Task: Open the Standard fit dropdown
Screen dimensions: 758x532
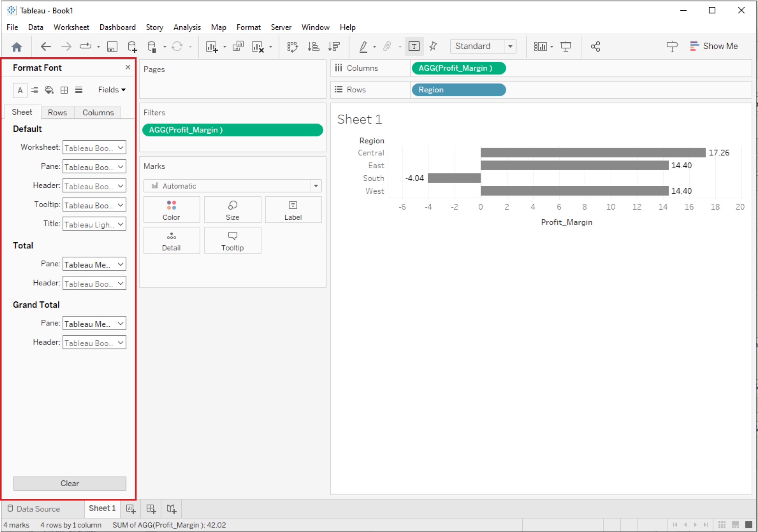Action: tap(483, 46)
